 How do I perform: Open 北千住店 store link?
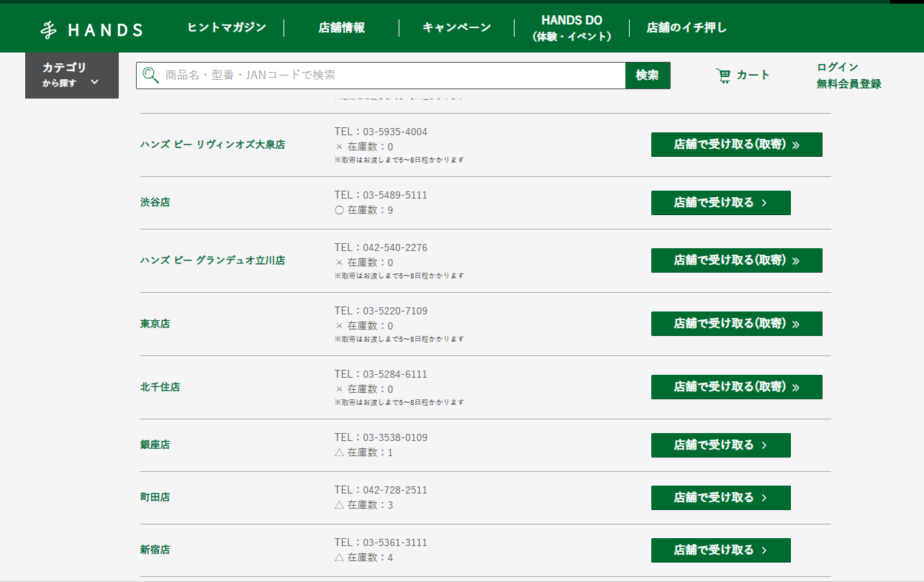click(x=160, y=387)
